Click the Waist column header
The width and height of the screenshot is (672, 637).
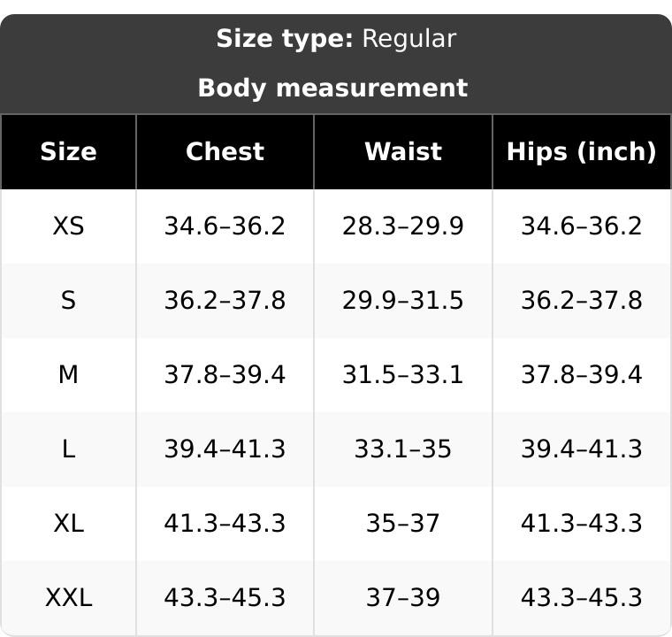403,152
